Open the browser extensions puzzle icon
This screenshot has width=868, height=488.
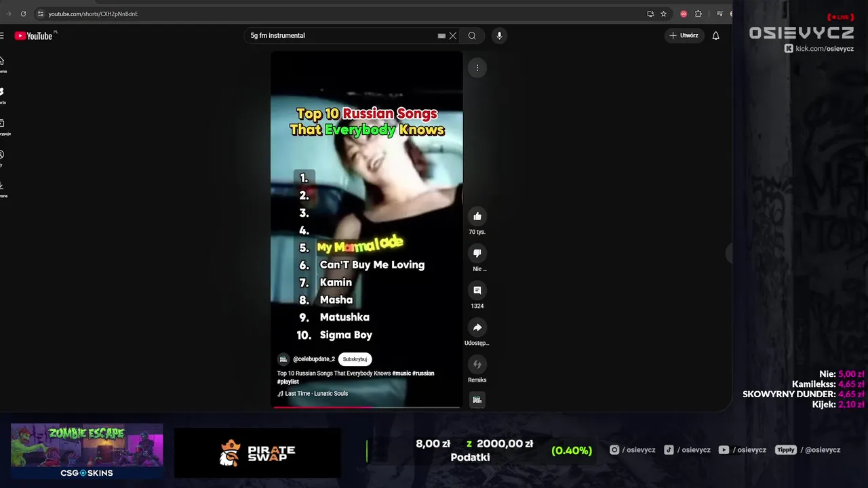[698, 14]
